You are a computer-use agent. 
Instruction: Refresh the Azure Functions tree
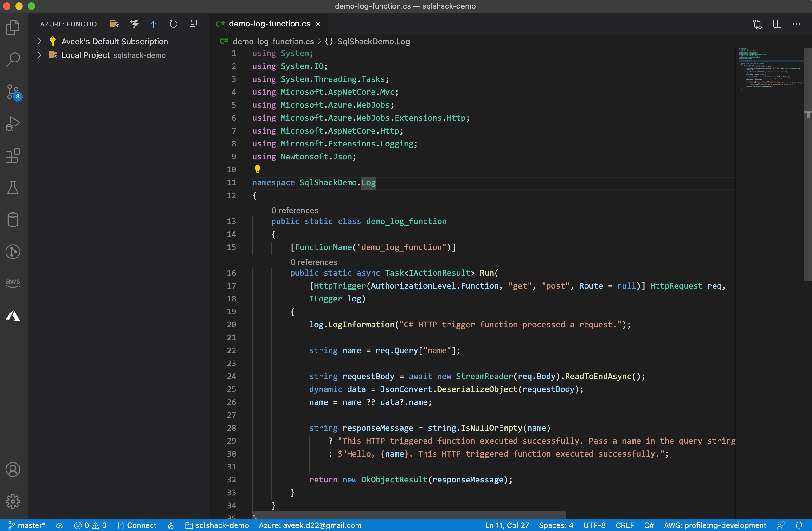[x=173, y=24]
